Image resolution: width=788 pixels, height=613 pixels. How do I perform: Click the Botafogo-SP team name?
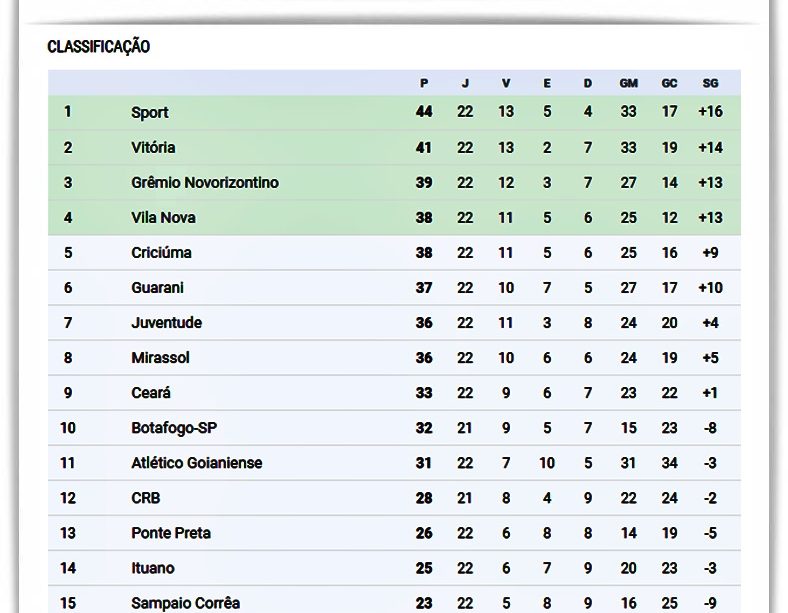pyautogui.click(x=174, y=428)
